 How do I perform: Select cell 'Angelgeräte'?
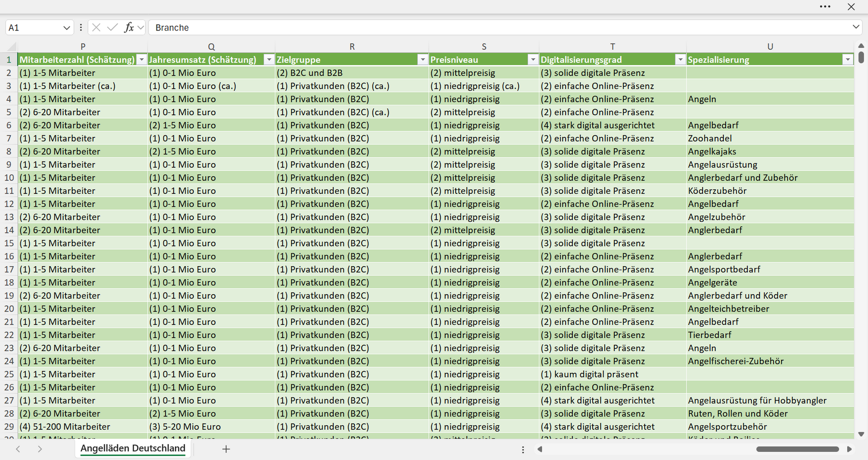(x=770, y=283)
